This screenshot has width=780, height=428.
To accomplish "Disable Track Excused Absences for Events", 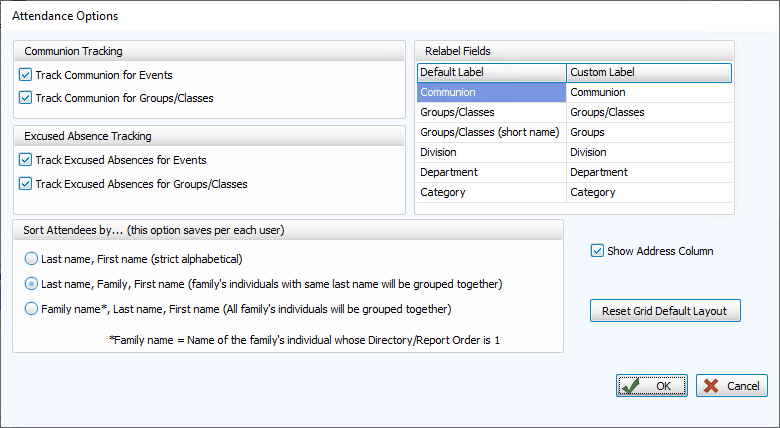I will pos(26,160).
